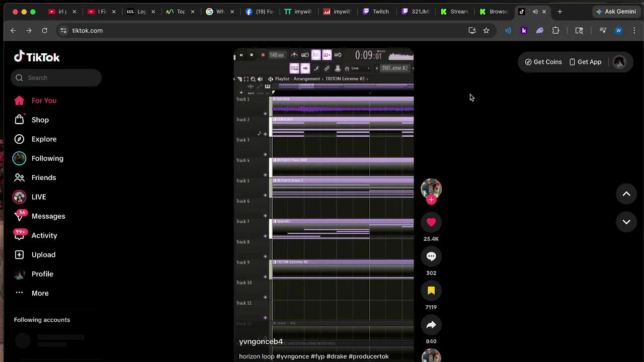This screenshot has width=644, height=362.
Task: Click the #producertok hashtag
Action: (368, 356)
